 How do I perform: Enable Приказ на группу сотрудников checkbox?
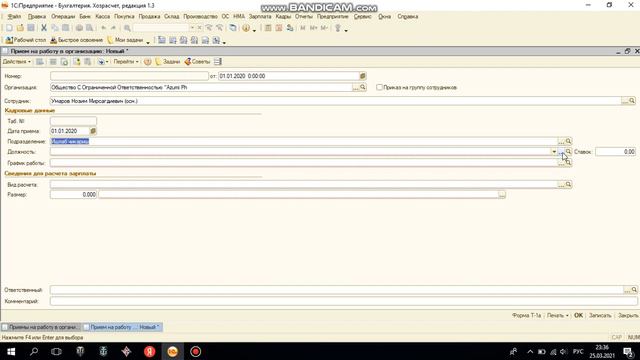coord(379,87)
